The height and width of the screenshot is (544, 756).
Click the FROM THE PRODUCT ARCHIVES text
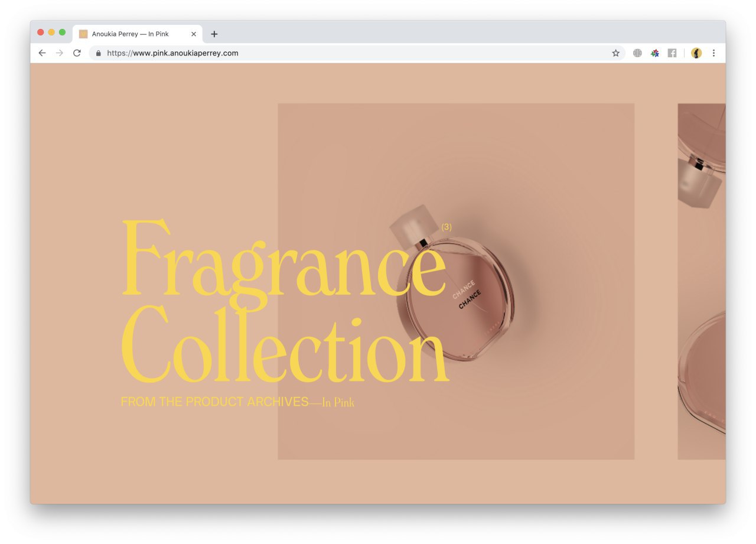(x=214, y=402)
